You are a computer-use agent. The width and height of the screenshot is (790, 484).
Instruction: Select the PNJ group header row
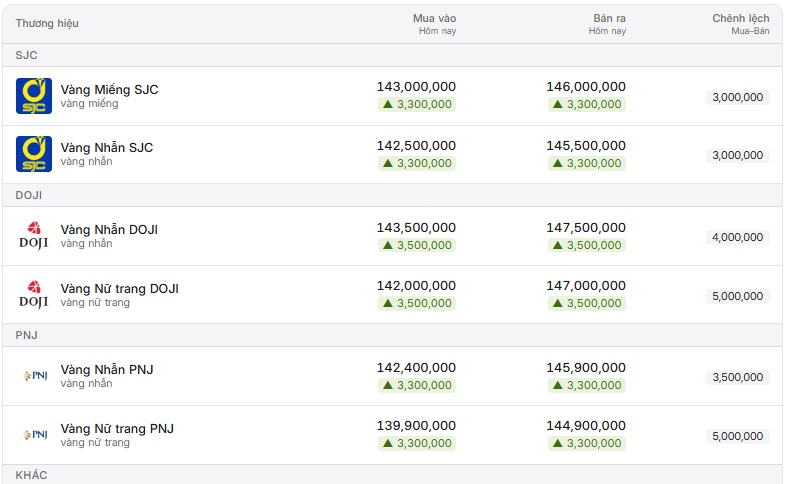pos(392,335)
